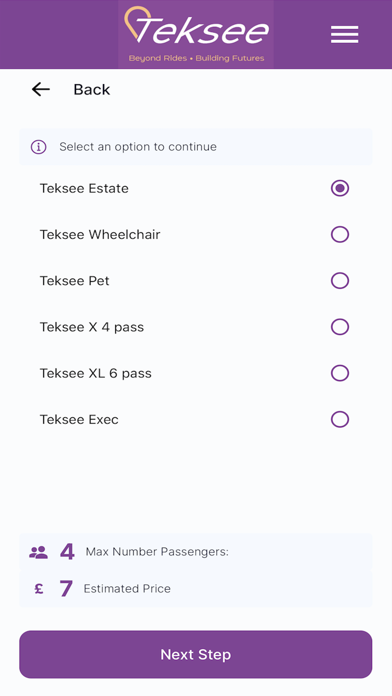Select the Teksee Exec radio button
This screenshot has height=696, width=392.
[340, 419]
